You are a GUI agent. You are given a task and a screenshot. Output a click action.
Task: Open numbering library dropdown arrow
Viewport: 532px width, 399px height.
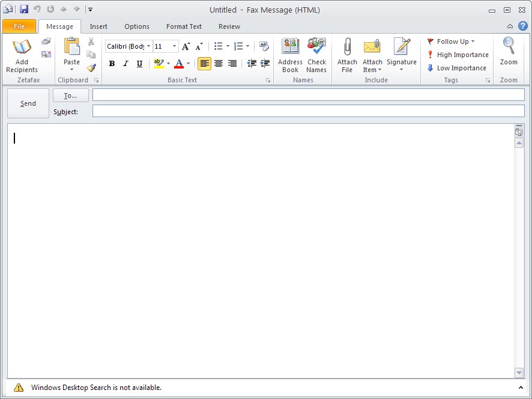click(247, 46)
